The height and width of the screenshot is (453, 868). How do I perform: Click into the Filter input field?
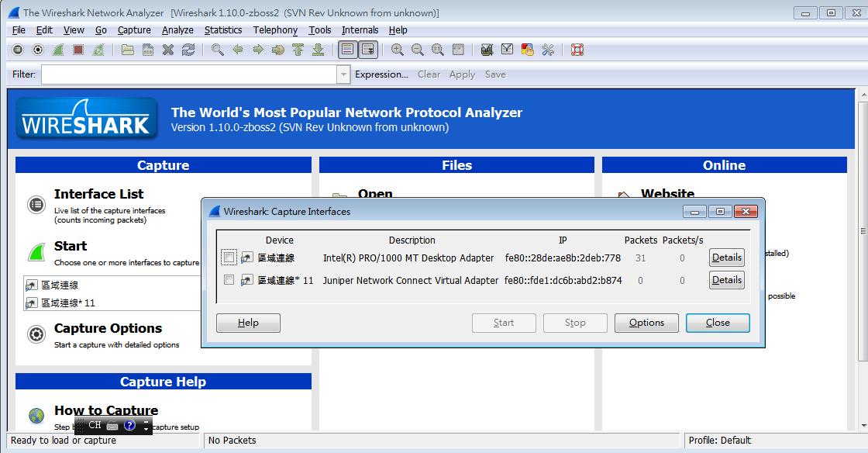point(189,74)
